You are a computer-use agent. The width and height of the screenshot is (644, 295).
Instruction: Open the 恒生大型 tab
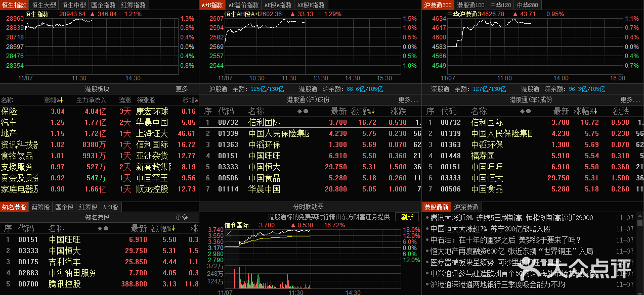coord(44,5)
